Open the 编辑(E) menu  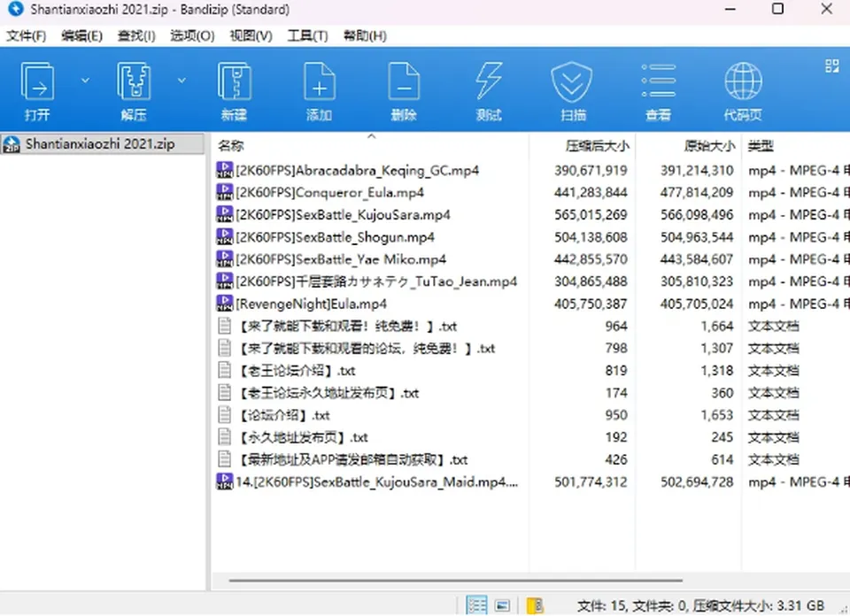click(81, 35)
